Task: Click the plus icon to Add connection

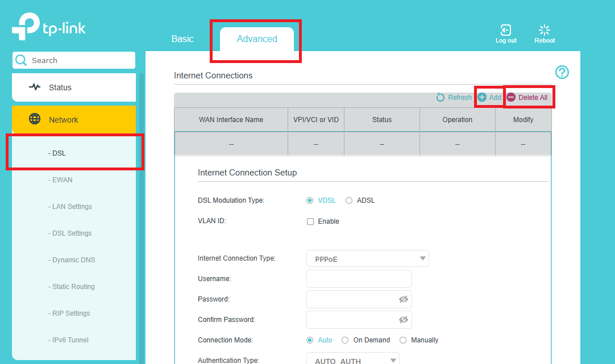Action: click(483, 97)
